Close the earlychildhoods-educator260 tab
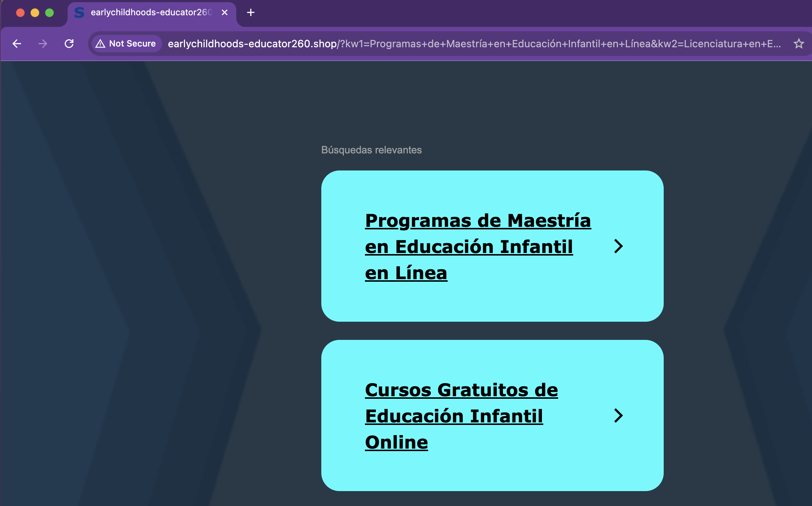 tap(225, 12)
